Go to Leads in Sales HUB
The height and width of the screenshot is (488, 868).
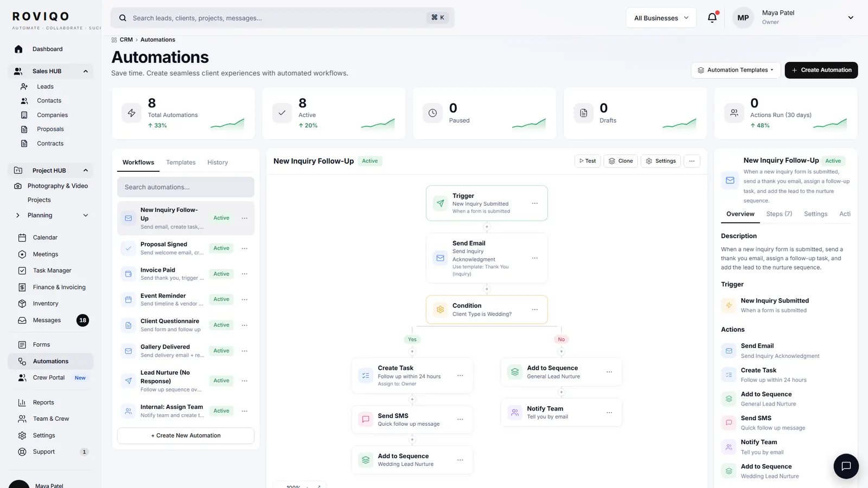click(x=45, y=87)
